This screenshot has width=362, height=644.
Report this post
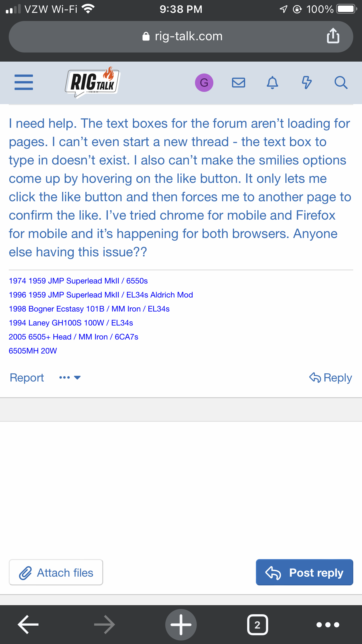[27, 377]
